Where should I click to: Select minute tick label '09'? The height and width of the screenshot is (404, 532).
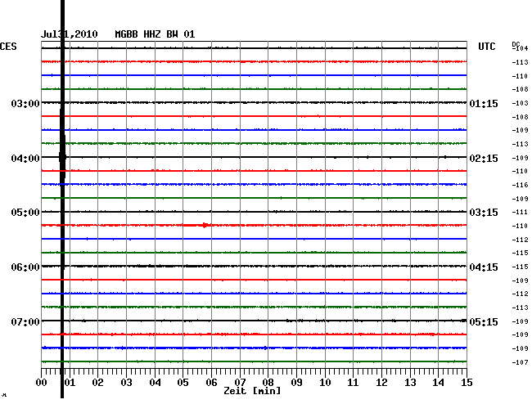click(296, 383)
